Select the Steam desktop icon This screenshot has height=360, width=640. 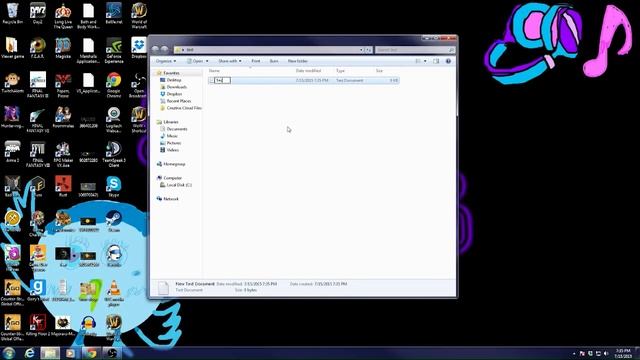114,222
